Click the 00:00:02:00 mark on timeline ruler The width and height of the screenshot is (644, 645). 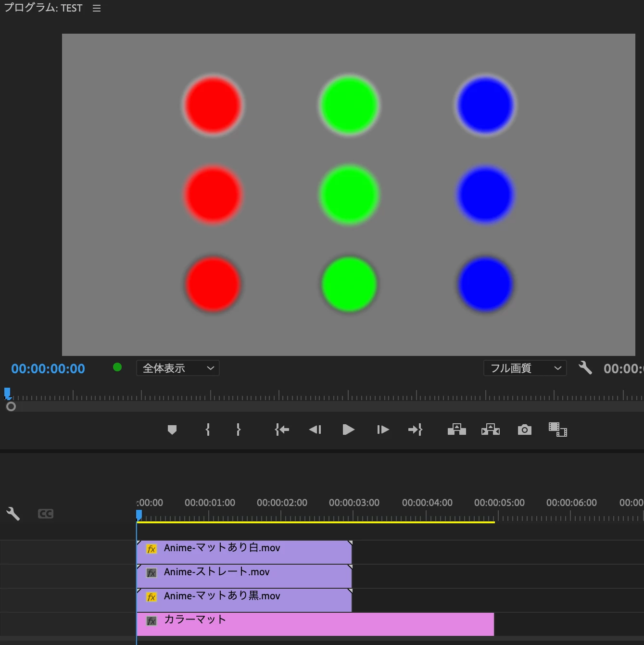(282, 503)
